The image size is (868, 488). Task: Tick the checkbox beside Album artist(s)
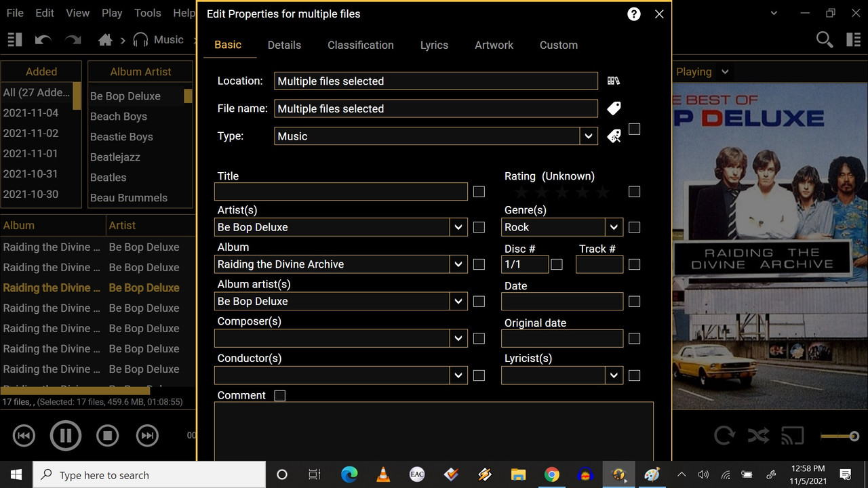click(479, 301)
